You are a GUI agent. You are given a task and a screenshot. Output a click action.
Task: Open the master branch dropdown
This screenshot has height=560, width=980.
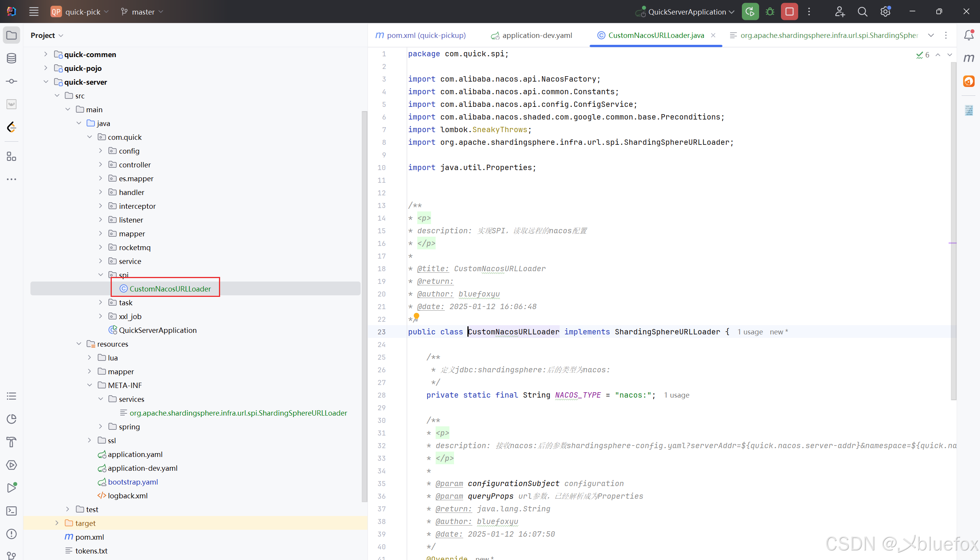[x=142, y=11]
